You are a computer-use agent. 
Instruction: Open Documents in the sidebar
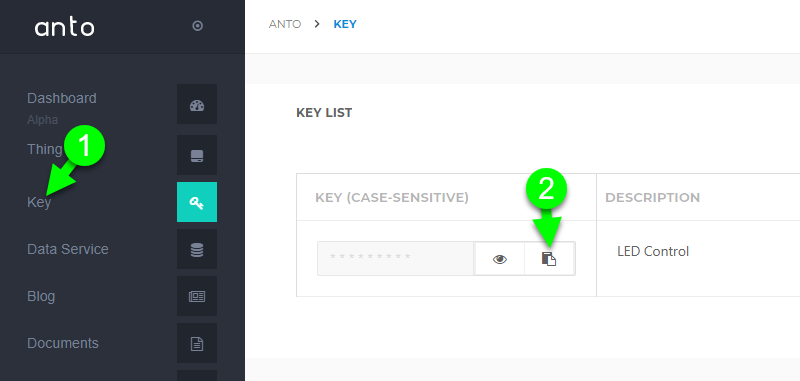[x=63, y=343]
